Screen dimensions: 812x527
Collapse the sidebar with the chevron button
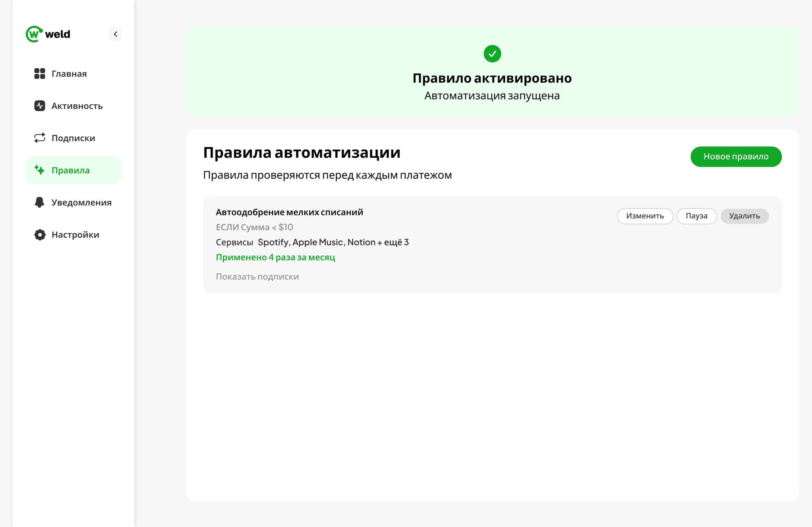coord(115,34)
